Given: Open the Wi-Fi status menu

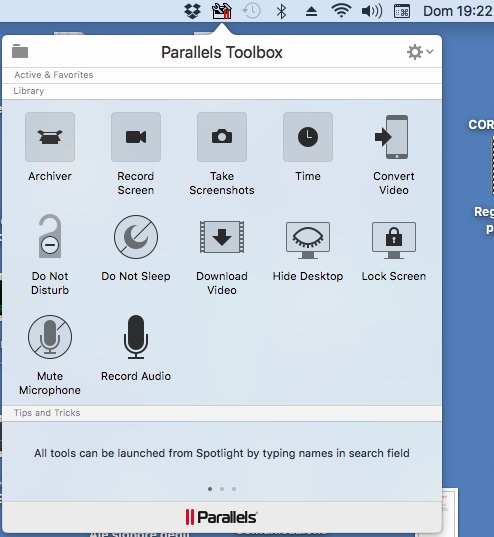Looking at the screenshot, I should (341, 11).
